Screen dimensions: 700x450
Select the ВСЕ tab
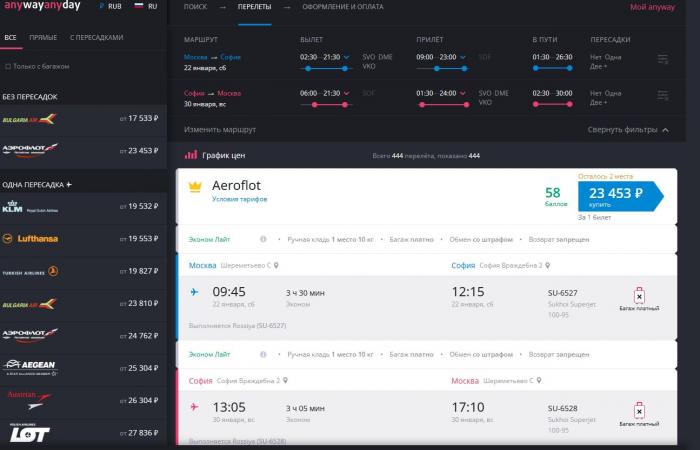(x=10, y=38)
